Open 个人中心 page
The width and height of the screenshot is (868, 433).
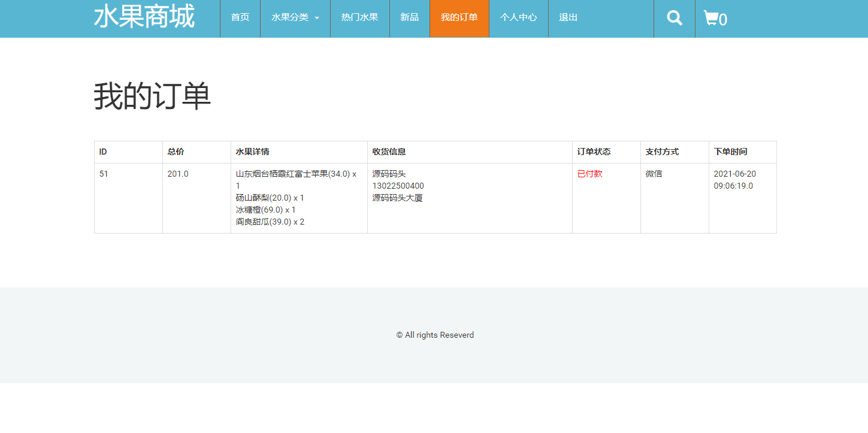[x=518, y=17]
